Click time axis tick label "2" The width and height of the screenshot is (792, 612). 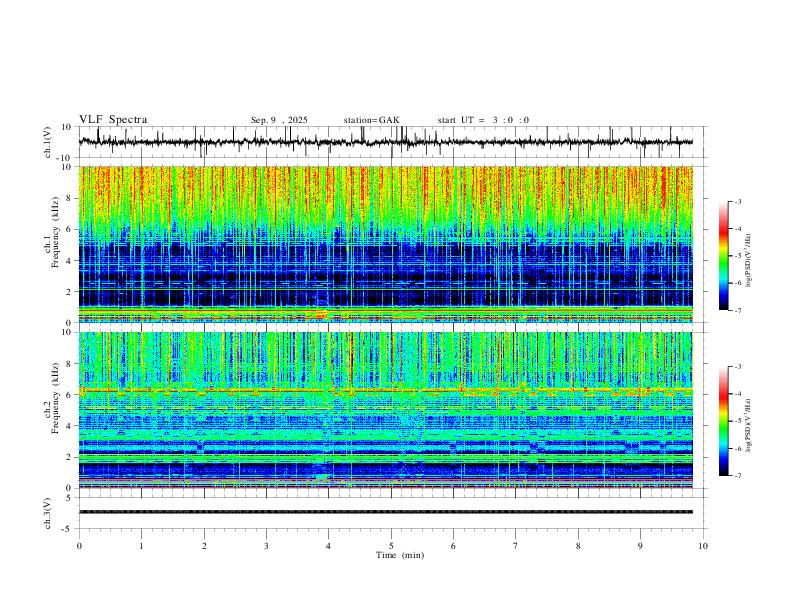204,546
